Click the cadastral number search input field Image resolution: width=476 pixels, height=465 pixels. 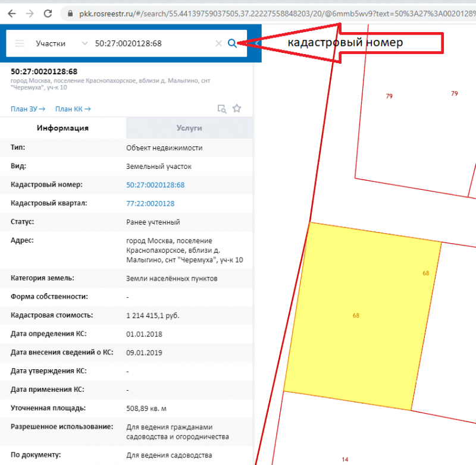[152, 43]
